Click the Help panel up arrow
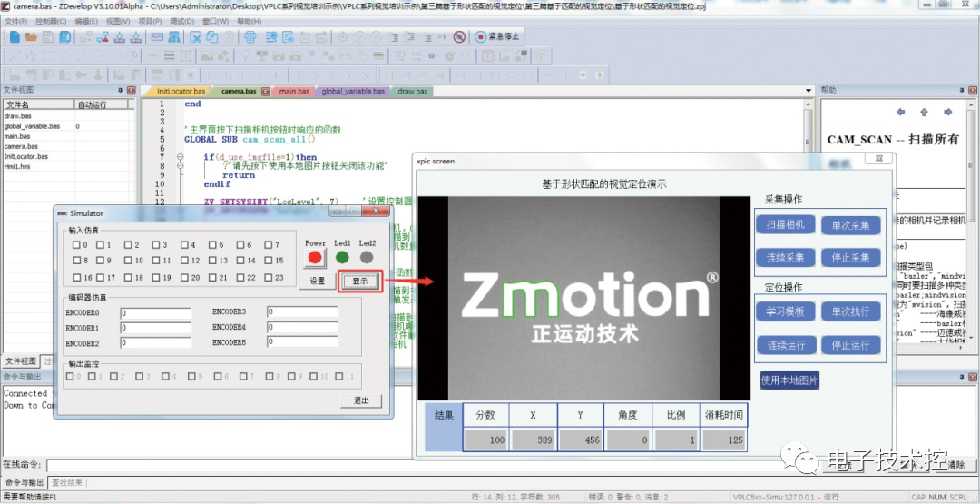This screenshot has height=504, width=980. coord(925,112)
